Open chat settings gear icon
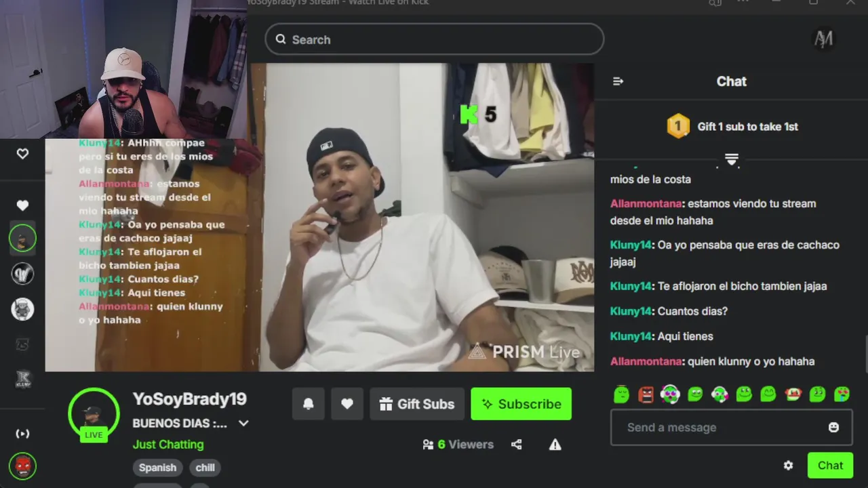Viewport: 868px width, 488px height. [x=788, y=466]
